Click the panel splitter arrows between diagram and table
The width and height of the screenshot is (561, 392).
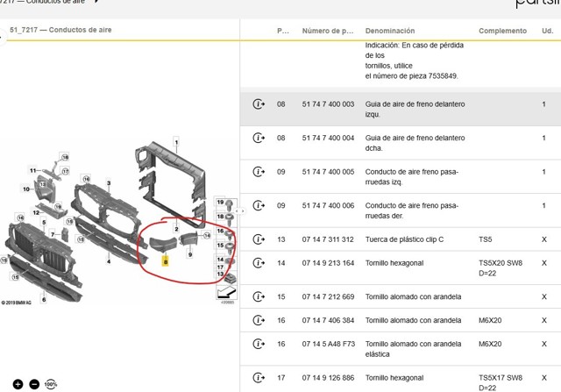click(x=239, y=211)
